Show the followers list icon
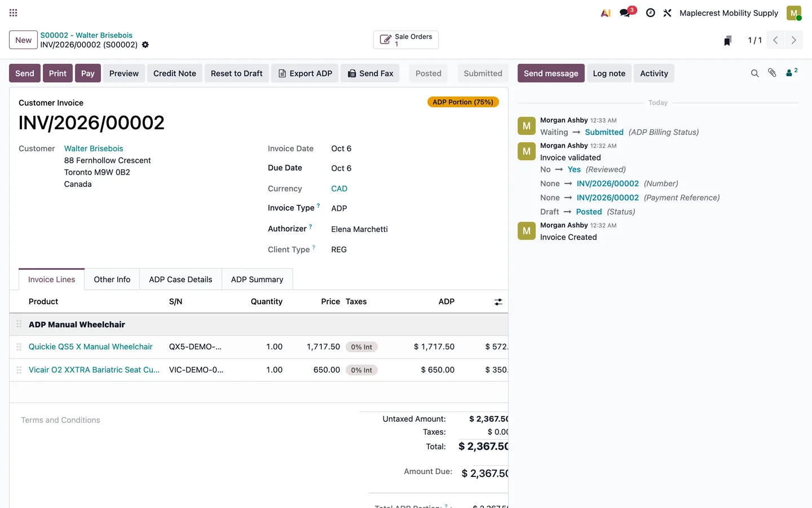 (x=791, y=72)
